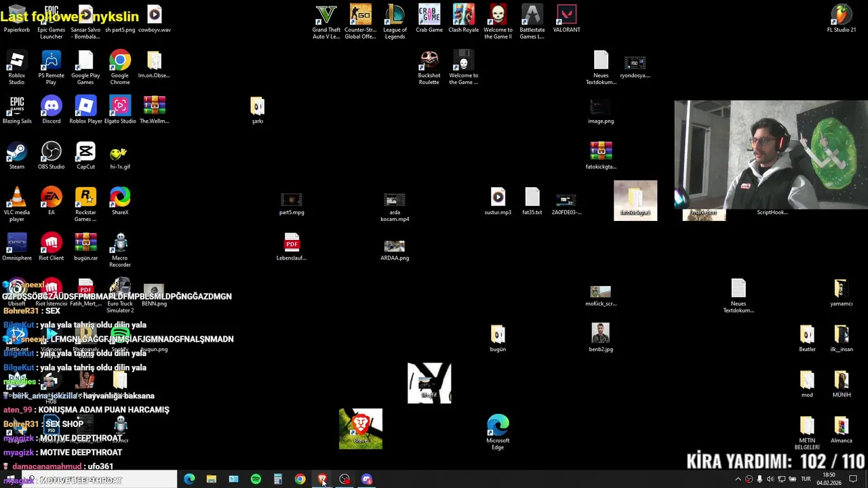868x488 pixels.
Task: Select Buckshot Roulette desktop icon
Action: pyautogui.click(x=429, y=67)
